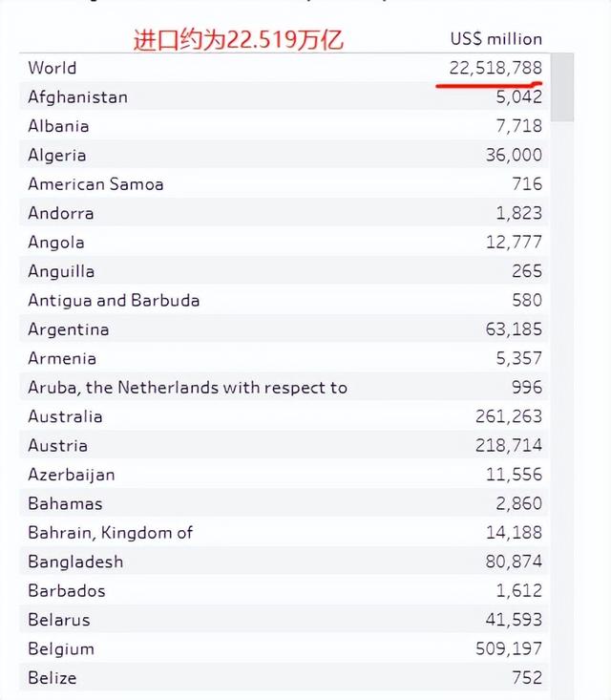Screen dimensions: 611x700
Task: Select the American Samoa row
Action: click(x=95, y=184)
